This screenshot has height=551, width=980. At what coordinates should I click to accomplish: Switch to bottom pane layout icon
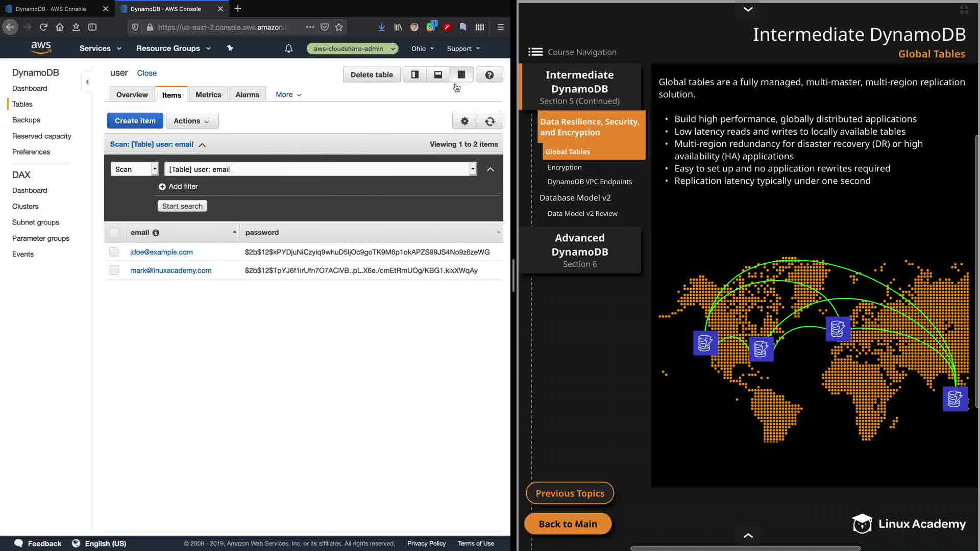pyautogui.click(x=438, y=74)
